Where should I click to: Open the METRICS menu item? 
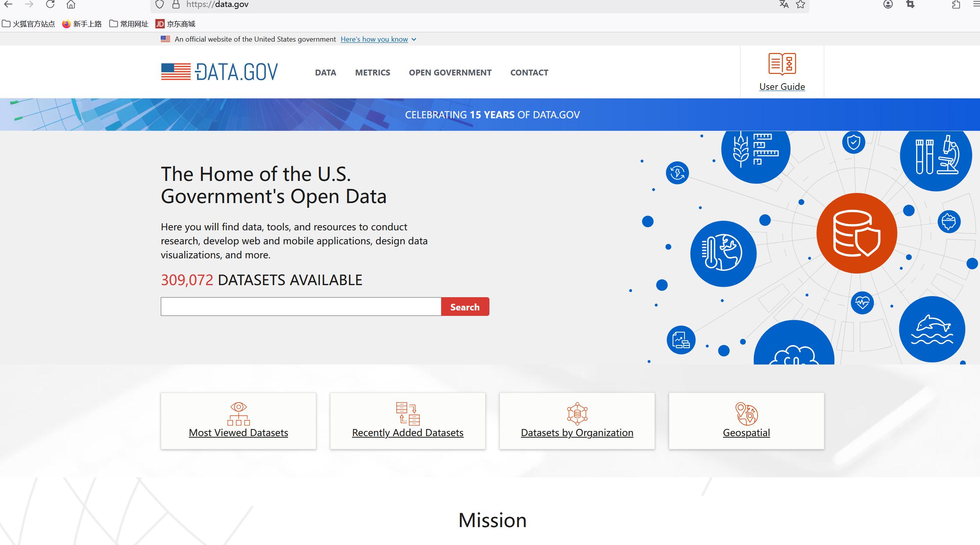373,72
